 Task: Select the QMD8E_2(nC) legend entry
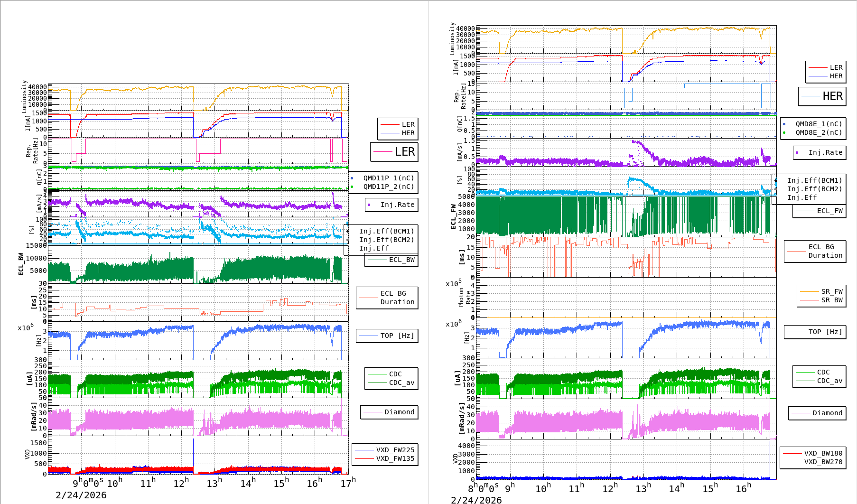(818, 132)
